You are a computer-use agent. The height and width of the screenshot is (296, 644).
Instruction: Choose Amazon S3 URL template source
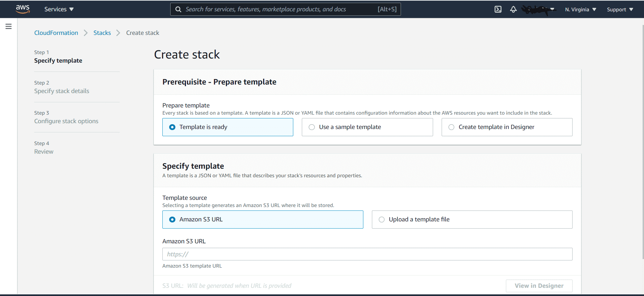pos(263,219)
